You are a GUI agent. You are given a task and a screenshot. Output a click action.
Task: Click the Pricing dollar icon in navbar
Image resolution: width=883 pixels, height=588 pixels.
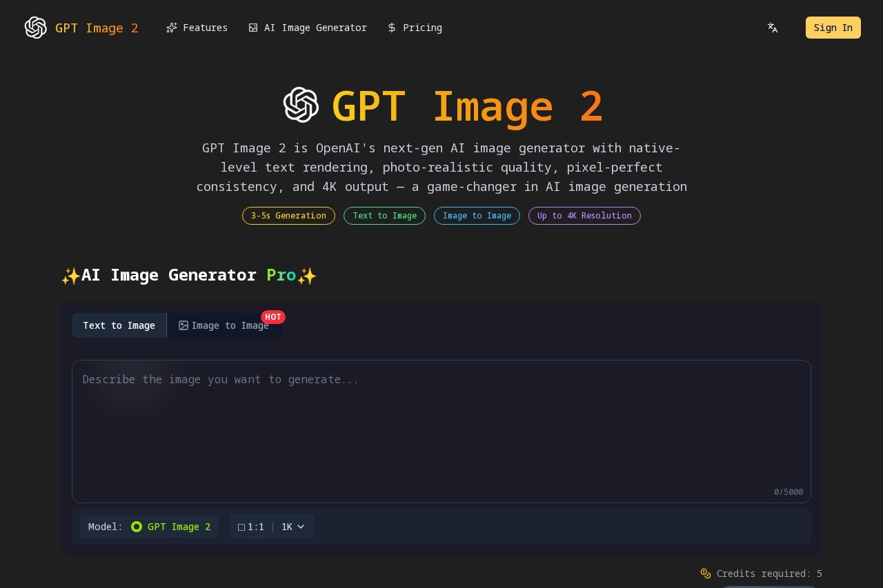click(392, 28)
